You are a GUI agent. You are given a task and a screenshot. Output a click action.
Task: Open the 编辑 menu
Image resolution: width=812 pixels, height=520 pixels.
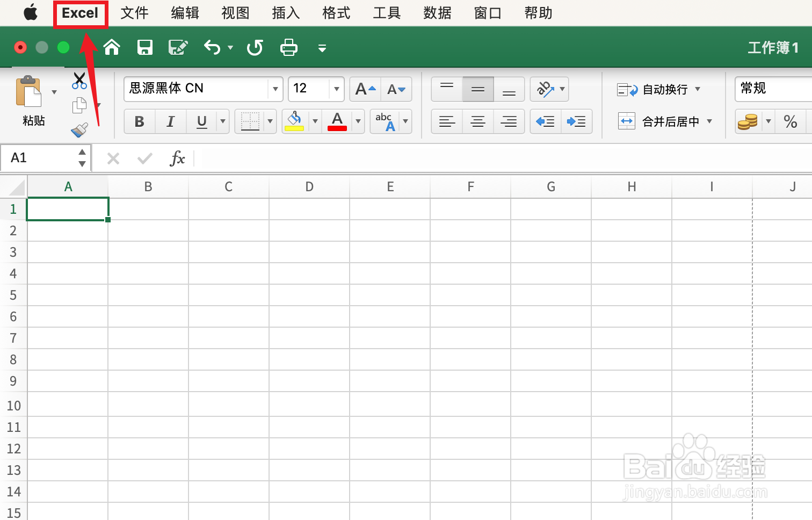coord(185,13)
